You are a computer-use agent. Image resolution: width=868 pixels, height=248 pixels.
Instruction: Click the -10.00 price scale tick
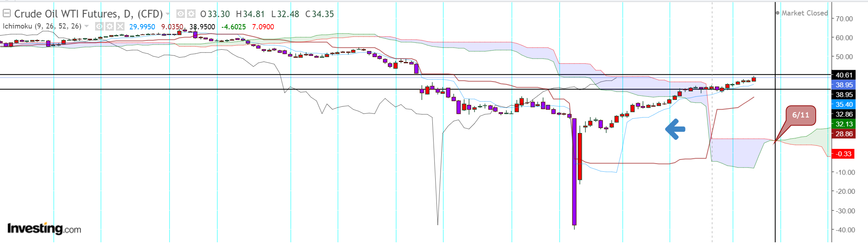click(x=844, y=172)
